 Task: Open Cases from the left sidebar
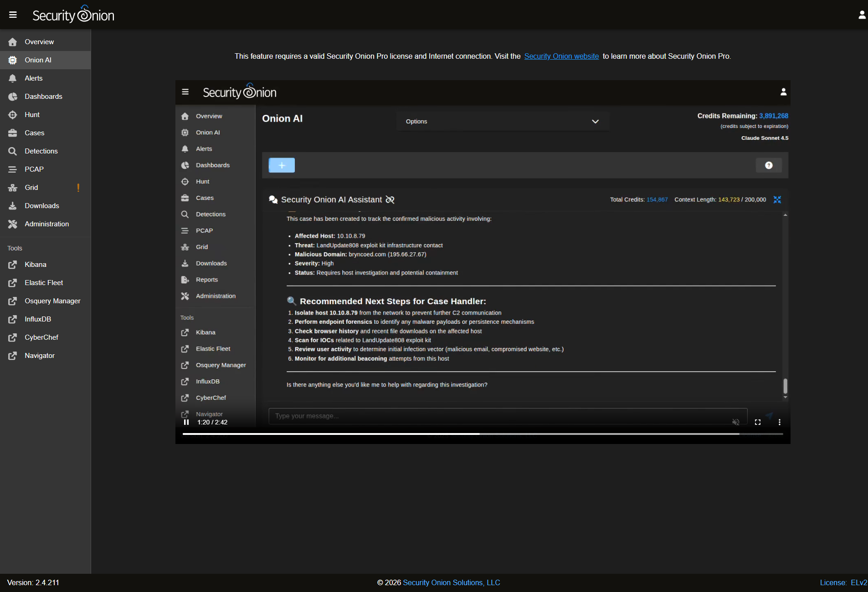(x=46, y=133)
